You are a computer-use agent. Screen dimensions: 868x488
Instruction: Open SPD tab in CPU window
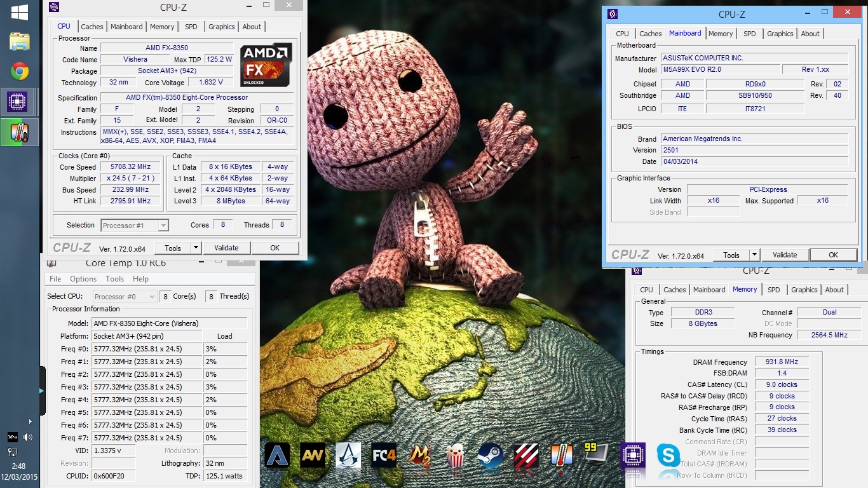pyautogui.click(x=191, y=27)
